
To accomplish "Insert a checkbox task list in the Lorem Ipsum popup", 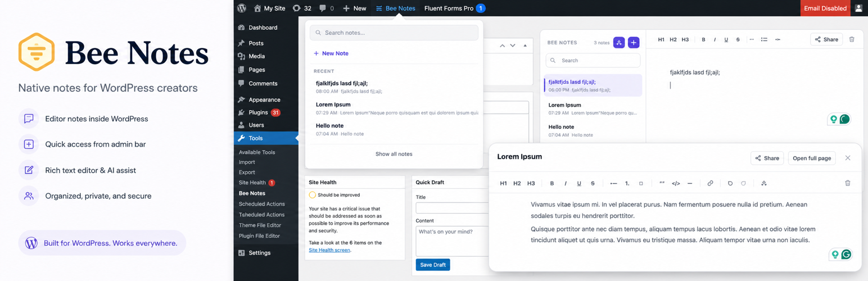I will click(641, 183).
